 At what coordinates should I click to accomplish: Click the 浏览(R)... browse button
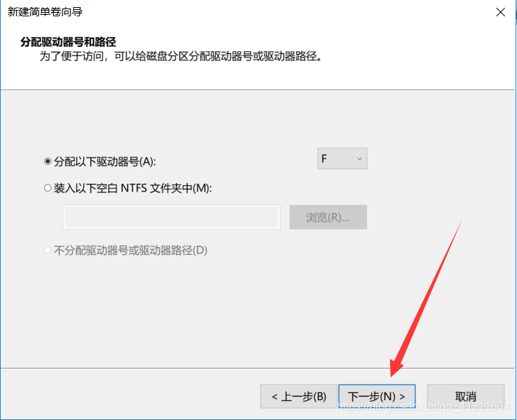coord(328,217)
